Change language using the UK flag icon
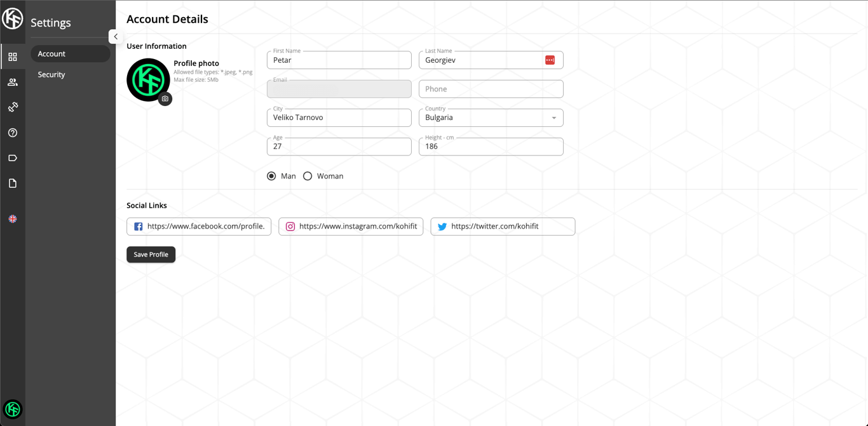The height and width of the screenshot is (426, 868). point(13,219)
